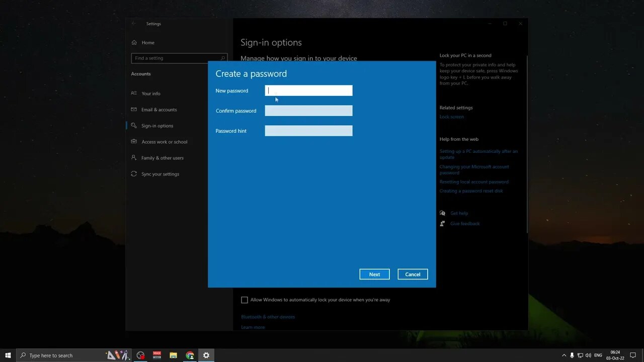Click the back arrow in Settings title bar

[x=134, y=24]
